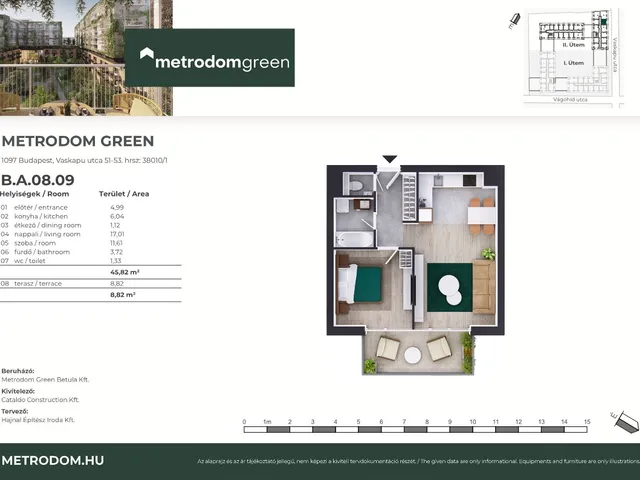Click the 1m mark on scale bar
Screen dimensions: 640x480
pos(267,422)
